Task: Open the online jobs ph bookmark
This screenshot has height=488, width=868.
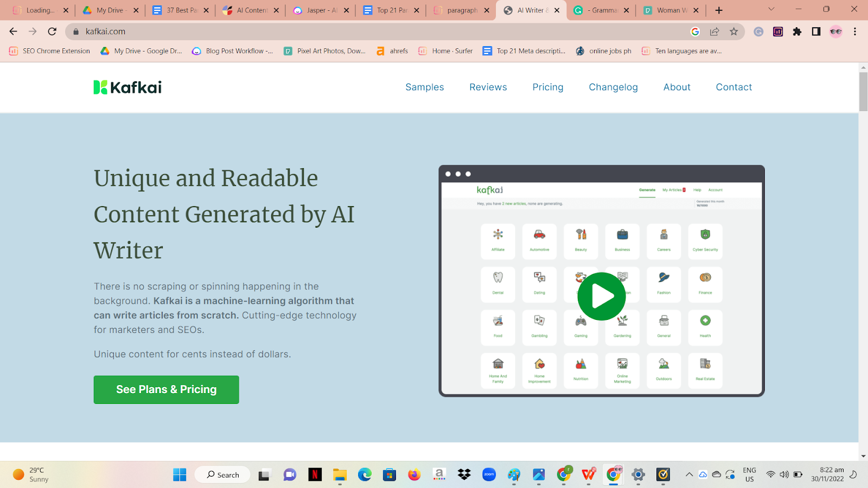Action: coord(603,51)
